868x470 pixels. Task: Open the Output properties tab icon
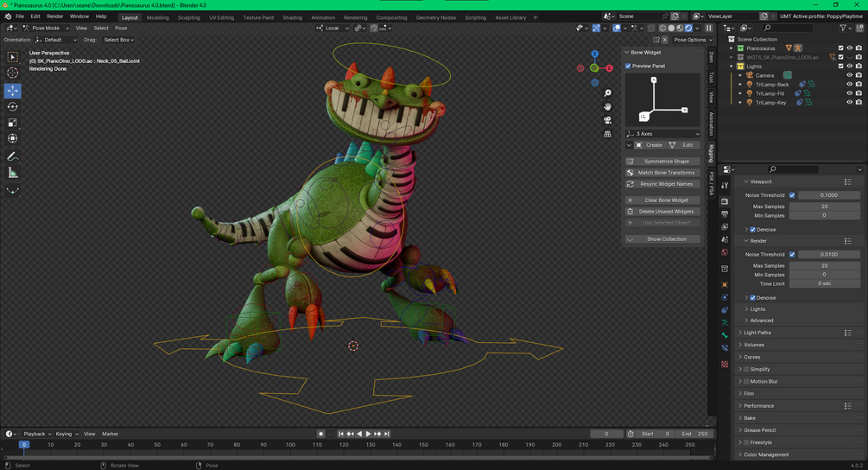725,214
